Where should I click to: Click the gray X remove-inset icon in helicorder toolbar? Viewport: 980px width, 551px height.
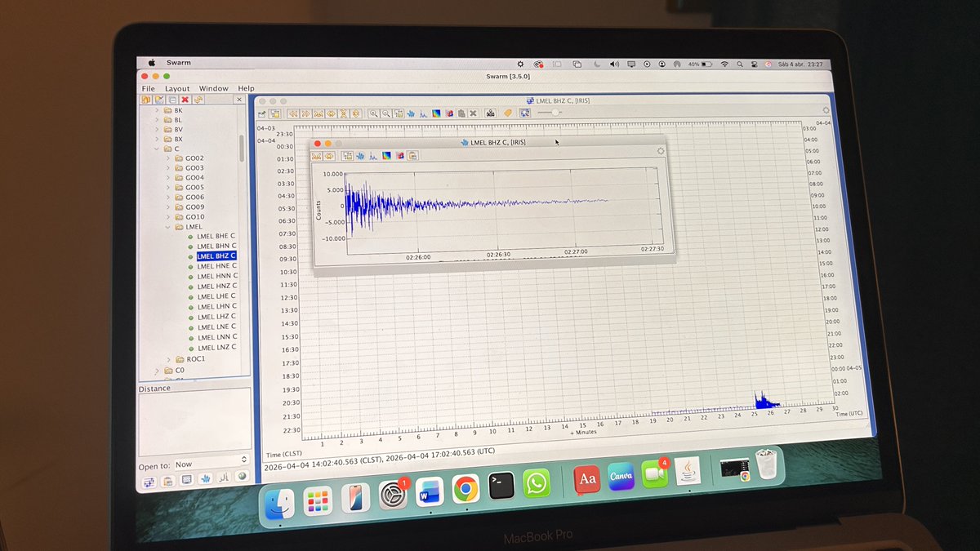click(473, 113)
